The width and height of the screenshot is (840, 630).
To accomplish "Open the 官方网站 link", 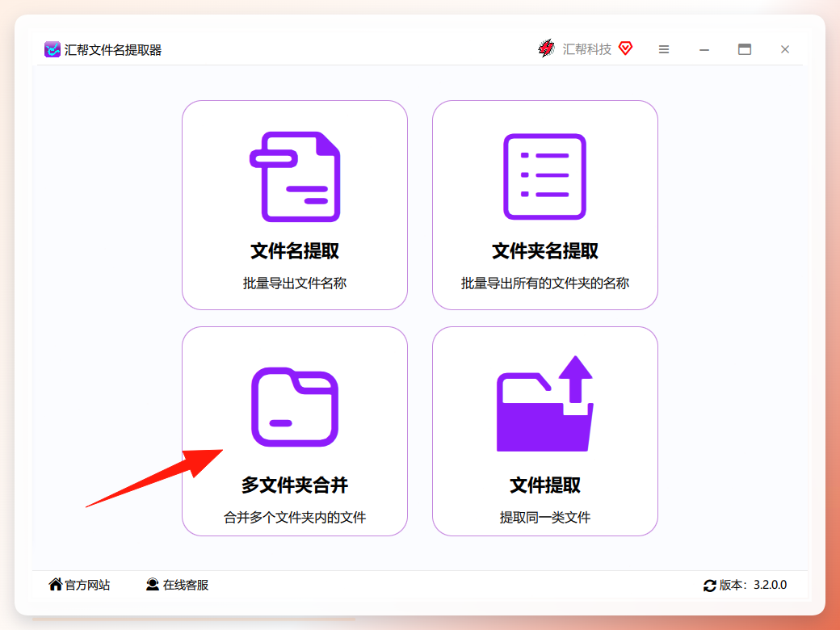I will [87, 585].
